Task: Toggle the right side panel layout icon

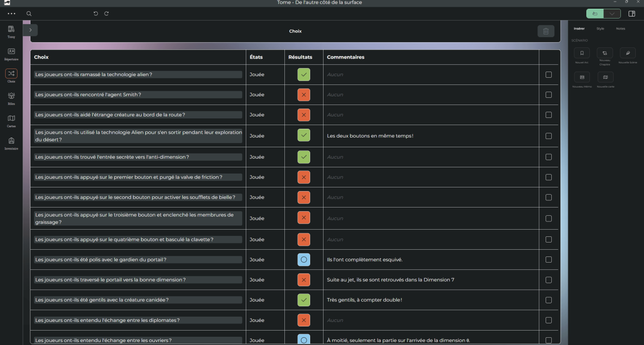Action: click(632, 14)
